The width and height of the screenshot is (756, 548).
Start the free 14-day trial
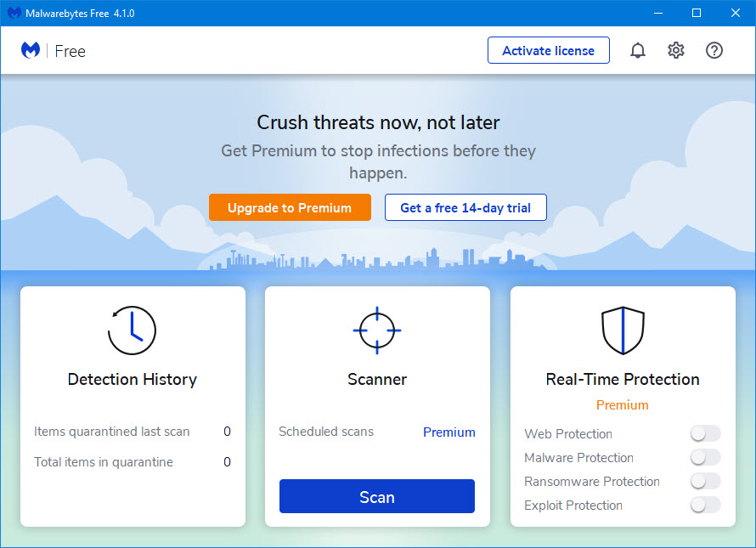pyautogui.click(x=465, y=207)
